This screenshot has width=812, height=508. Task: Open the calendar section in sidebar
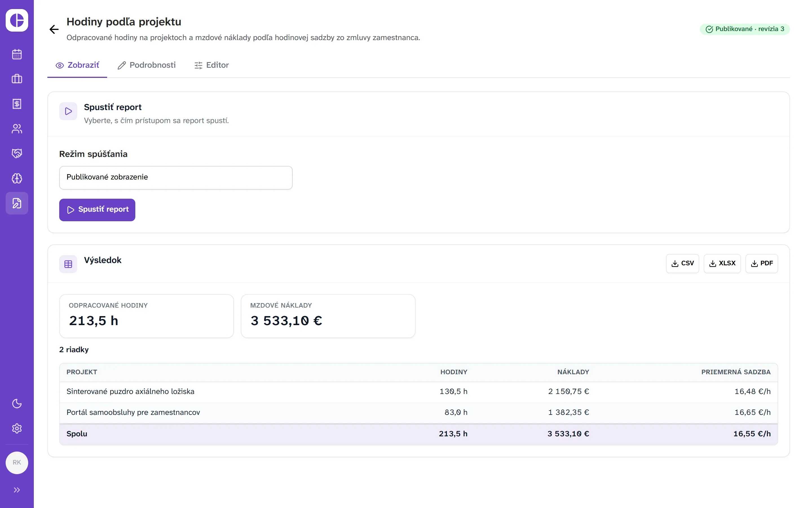coord(17,54)
